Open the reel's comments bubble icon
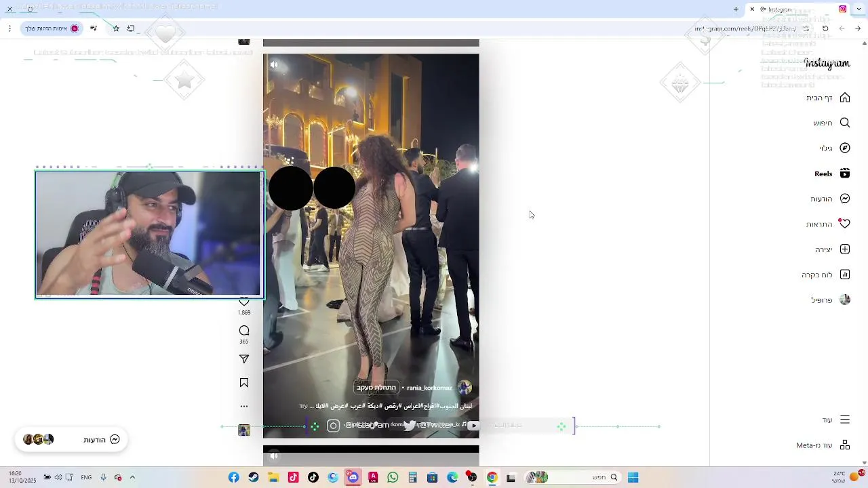 click(x=244, y=331)
